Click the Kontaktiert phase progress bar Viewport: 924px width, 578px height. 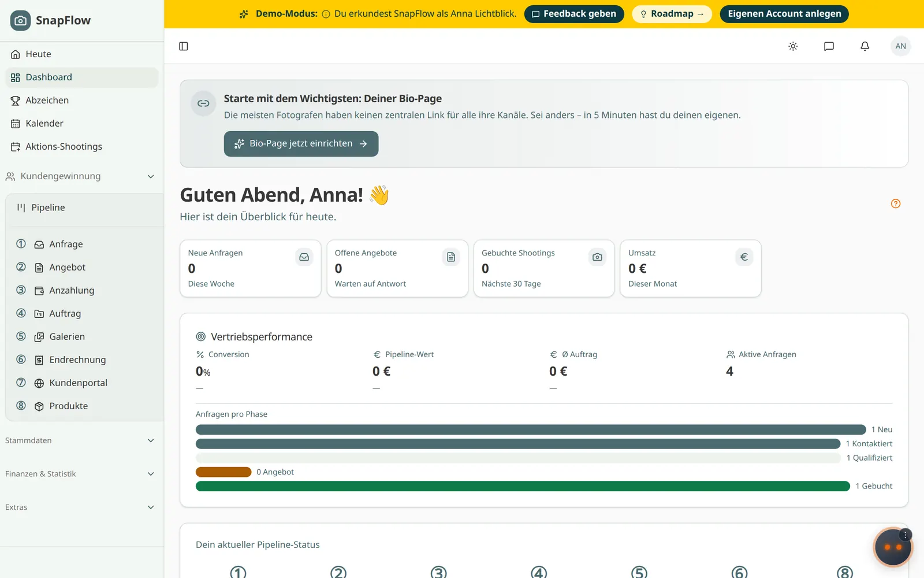point(518,444)
